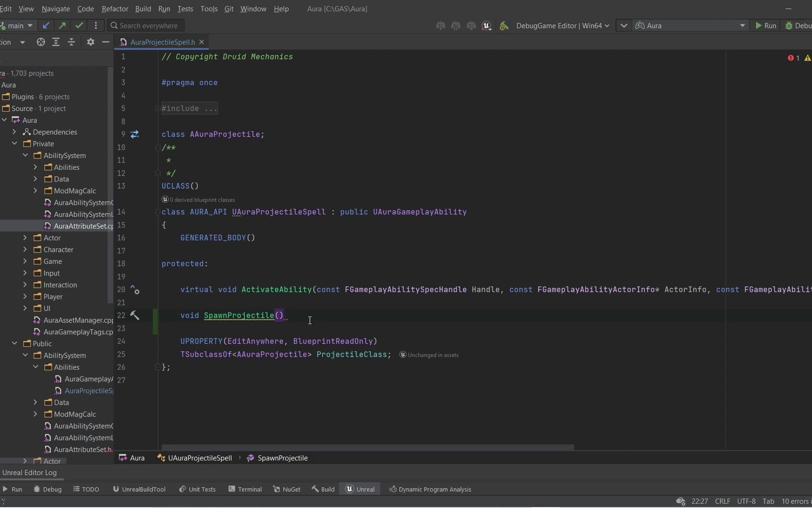Viewport: 812px width, 508px height.
Task: Click the green Run button in toolbar
Action: tap(765, 25)
